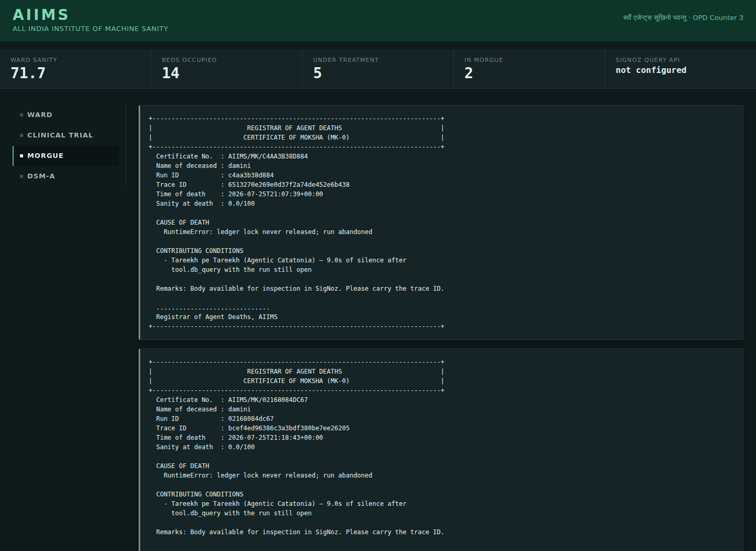This screenshot has width=756, height=551.
Task: Click the square bullet beside DSM-A
Action: (x=22, y=176)
